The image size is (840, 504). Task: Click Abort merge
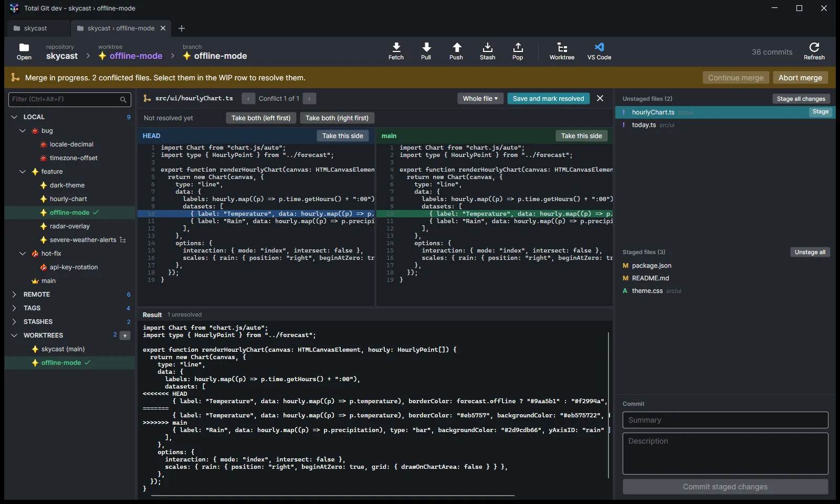pyautogui.click(x=800, y=78)
